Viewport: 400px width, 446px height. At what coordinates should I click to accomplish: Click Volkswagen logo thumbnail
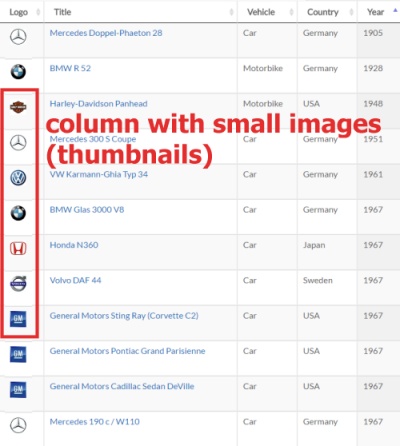coord(18,178)
